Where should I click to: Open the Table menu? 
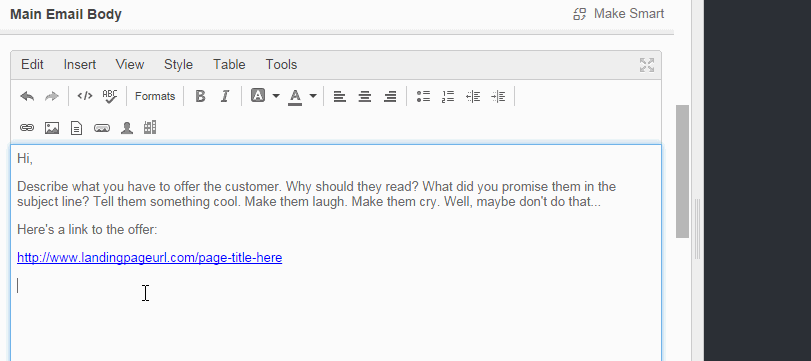click(229, 65)
